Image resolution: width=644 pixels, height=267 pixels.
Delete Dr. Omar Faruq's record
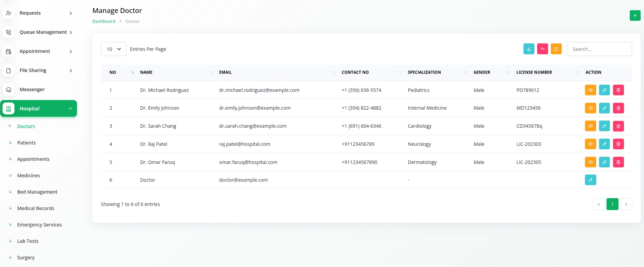tap(618, 162)
